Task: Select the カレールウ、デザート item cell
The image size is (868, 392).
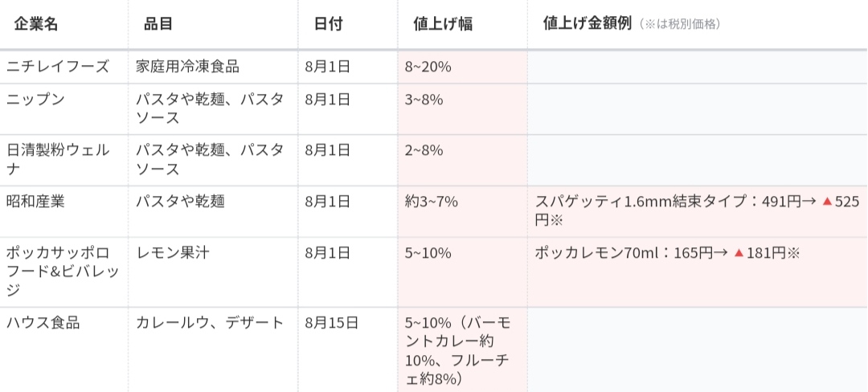Action: point(210,323)
